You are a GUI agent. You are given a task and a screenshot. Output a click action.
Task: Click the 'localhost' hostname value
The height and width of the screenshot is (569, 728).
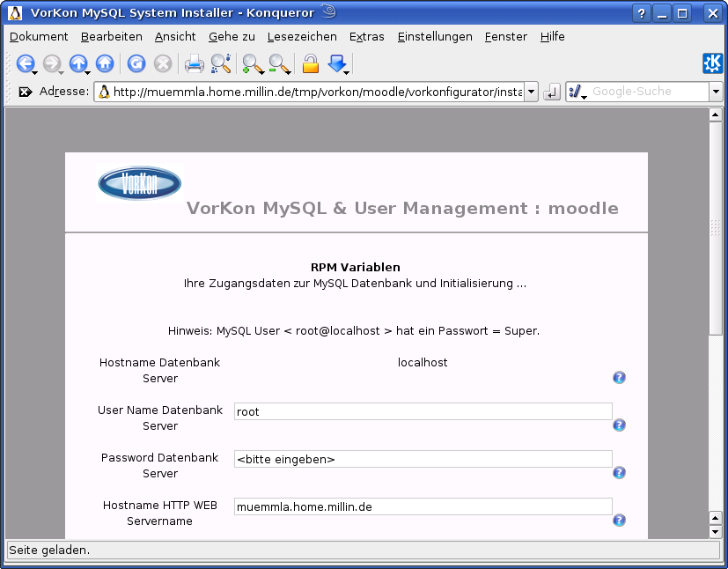[423, 363]
